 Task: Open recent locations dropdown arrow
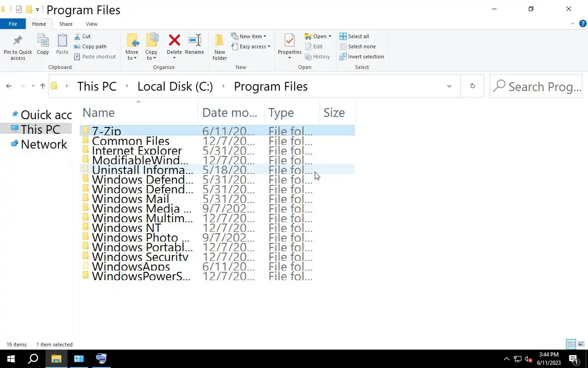(x=33, y=86)
